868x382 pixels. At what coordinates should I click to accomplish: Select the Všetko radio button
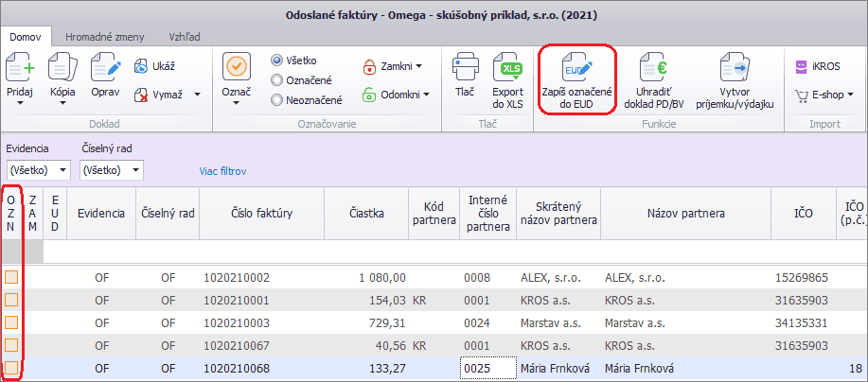tap(277, 60)
